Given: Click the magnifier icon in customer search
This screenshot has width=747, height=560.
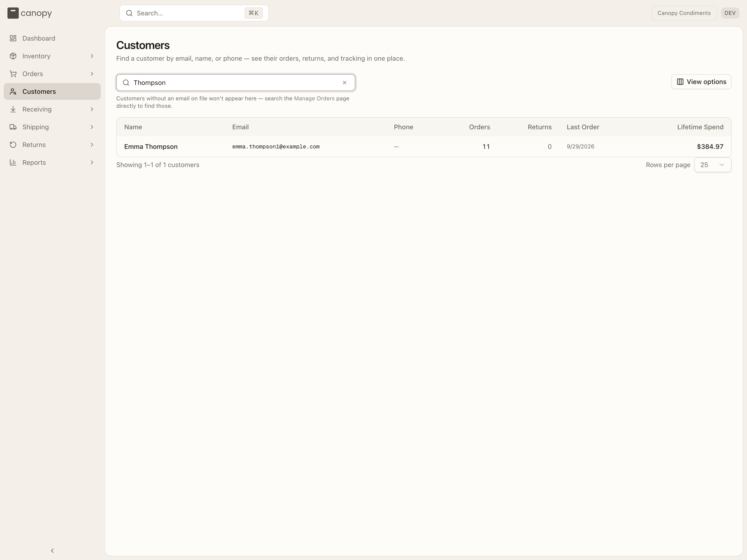Looking at the screenshot, I should [x=126, y=83].
